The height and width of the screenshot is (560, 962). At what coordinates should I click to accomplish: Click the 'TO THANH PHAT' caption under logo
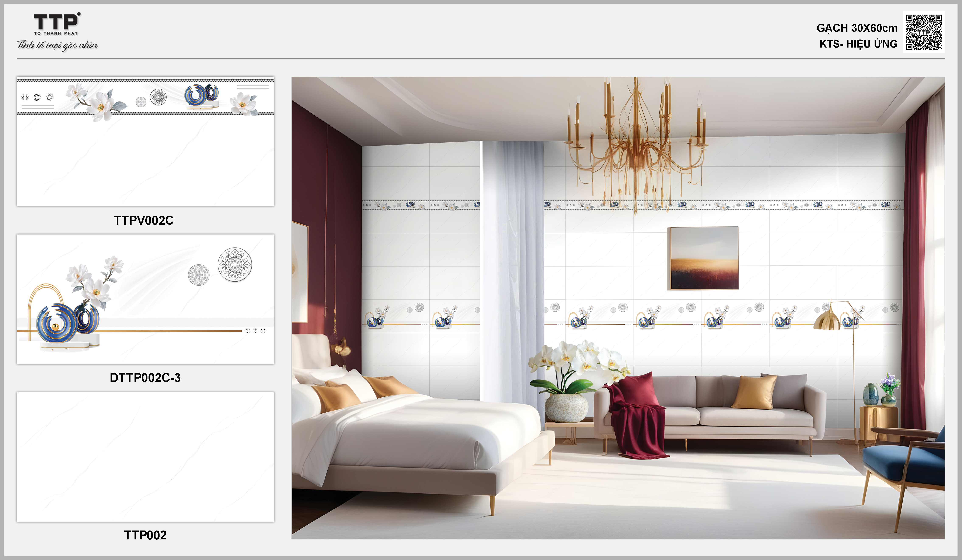[56, 33]
